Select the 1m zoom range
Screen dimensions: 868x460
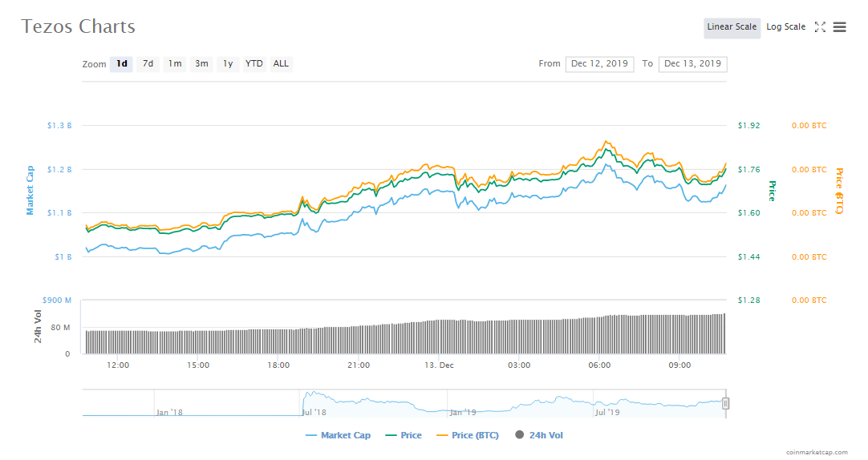point(175,63)
